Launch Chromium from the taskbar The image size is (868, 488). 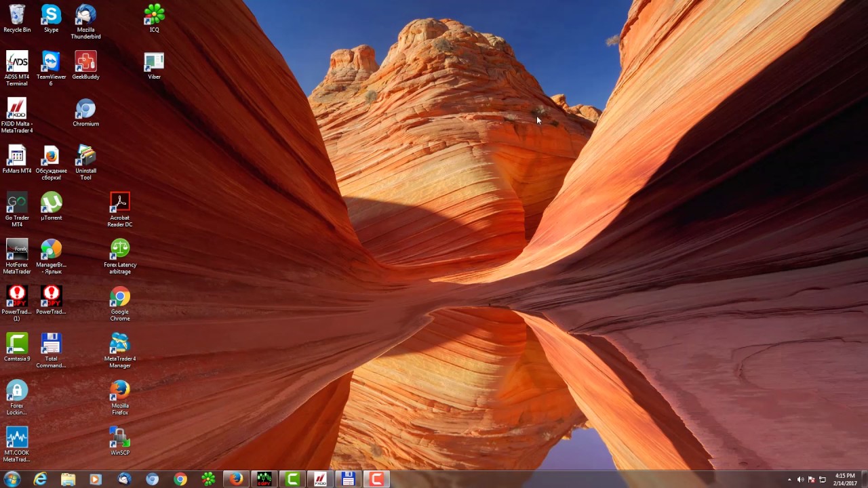[152, 479]
